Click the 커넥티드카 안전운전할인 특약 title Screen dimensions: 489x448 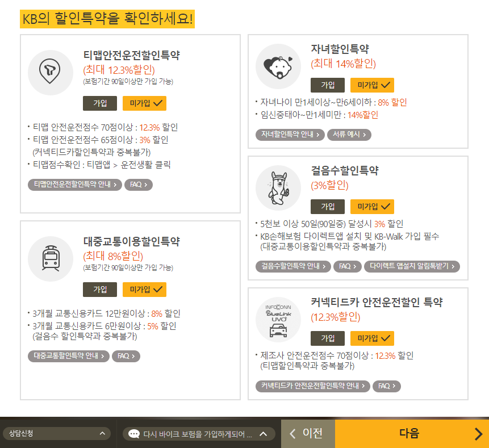[377, 302]
